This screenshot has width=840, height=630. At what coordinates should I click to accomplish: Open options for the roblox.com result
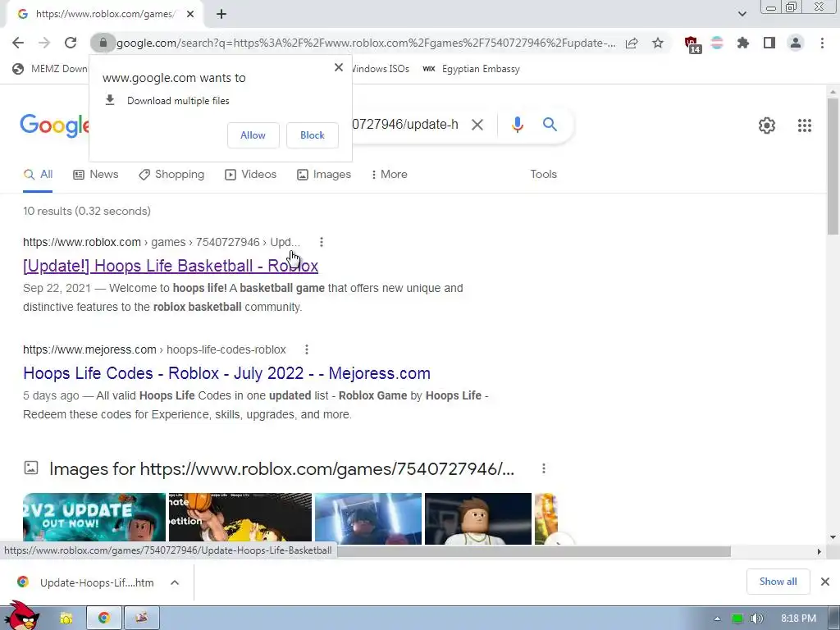click(322, 242)
